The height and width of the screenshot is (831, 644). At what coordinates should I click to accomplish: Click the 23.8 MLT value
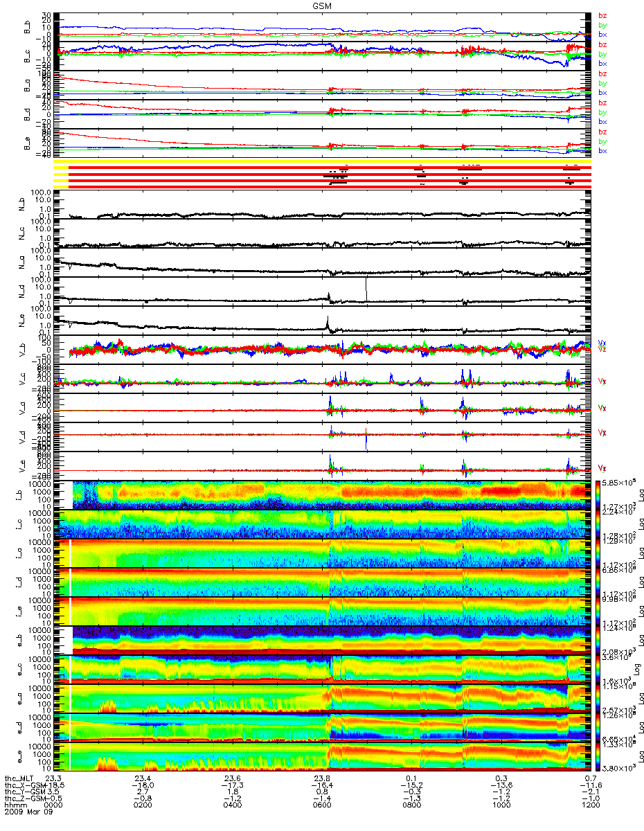point(322,778)
